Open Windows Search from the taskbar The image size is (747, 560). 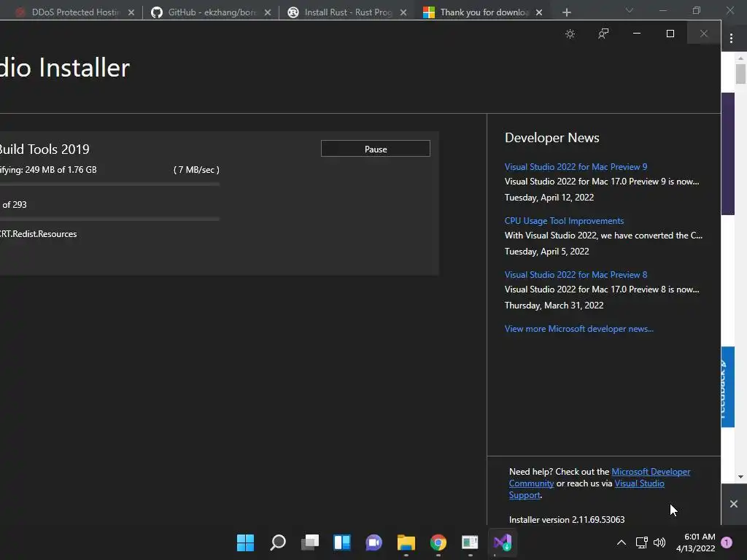pos(278,542)
